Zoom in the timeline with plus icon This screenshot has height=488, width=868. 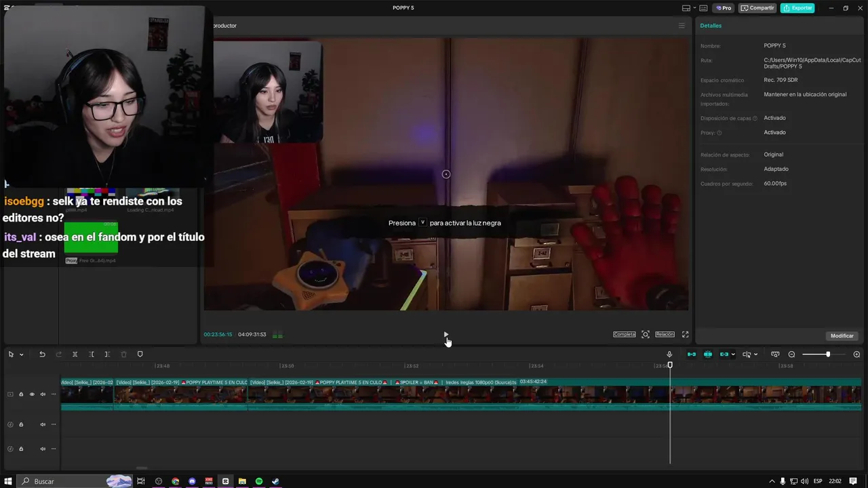coord(856,354)
